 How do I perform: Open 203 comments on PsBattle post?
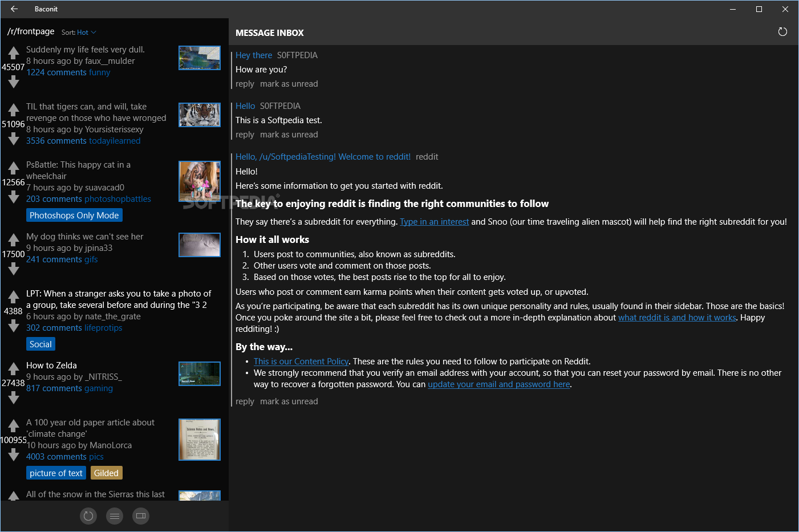(54, 199)
